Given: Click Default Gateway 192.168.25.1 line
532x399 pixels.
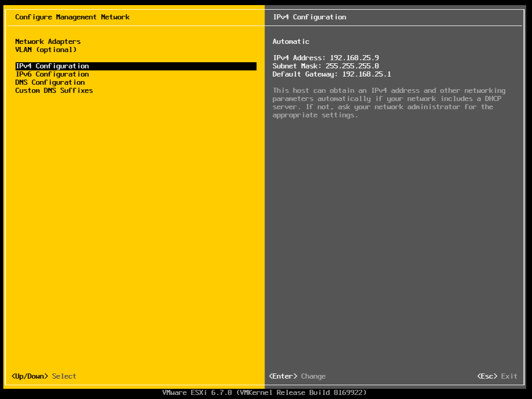Looking at the screenshot, I should tap(332, 74).
